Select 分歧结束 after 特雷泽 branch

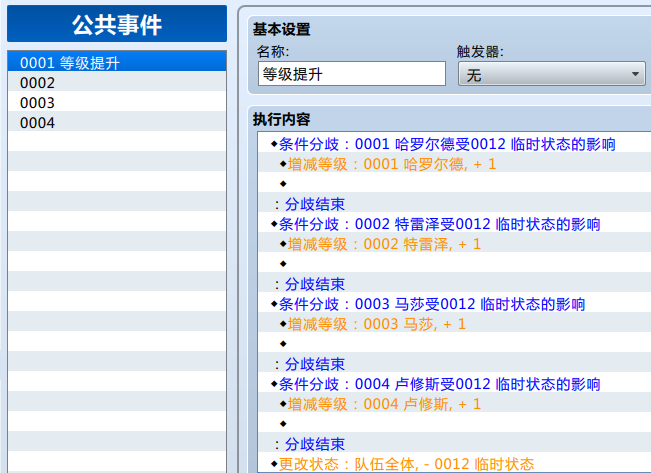(454, 284)
